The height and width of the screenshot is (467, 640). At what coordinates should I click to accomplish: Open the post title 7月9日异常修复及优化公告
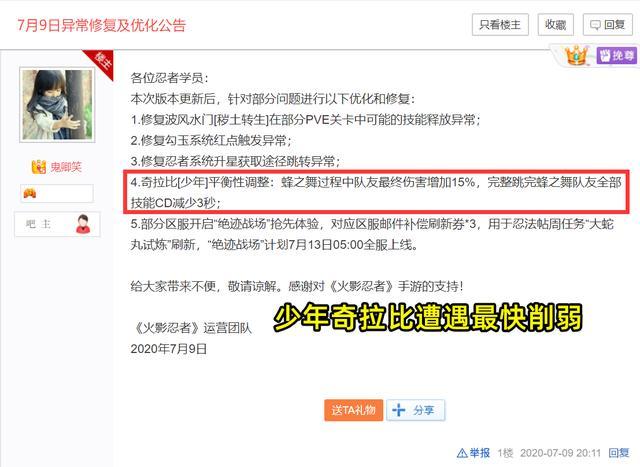pyautogui.click(x=101, y=25)
